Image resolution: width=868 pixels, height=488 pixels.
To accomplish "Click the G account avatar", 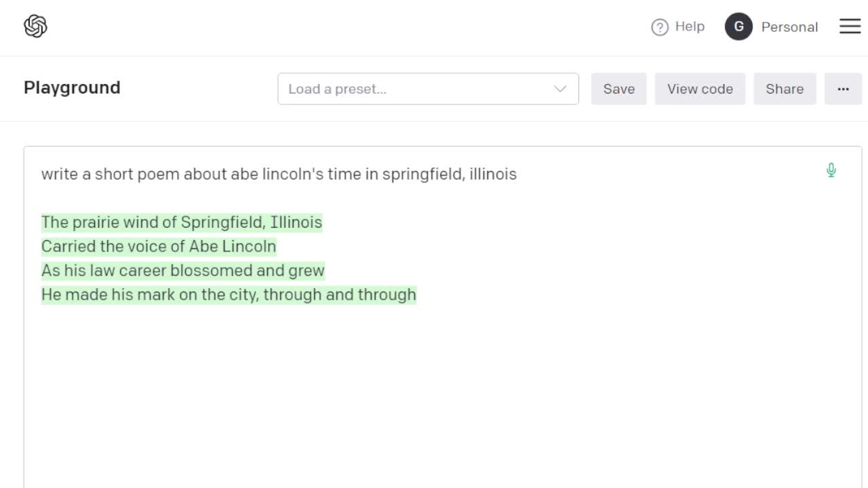I will pos(738,26).
